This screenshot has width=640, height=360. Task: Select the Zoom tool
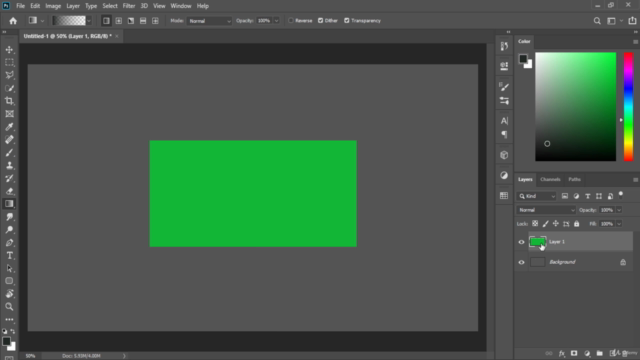pyautogui.click(x=9, y=307)
